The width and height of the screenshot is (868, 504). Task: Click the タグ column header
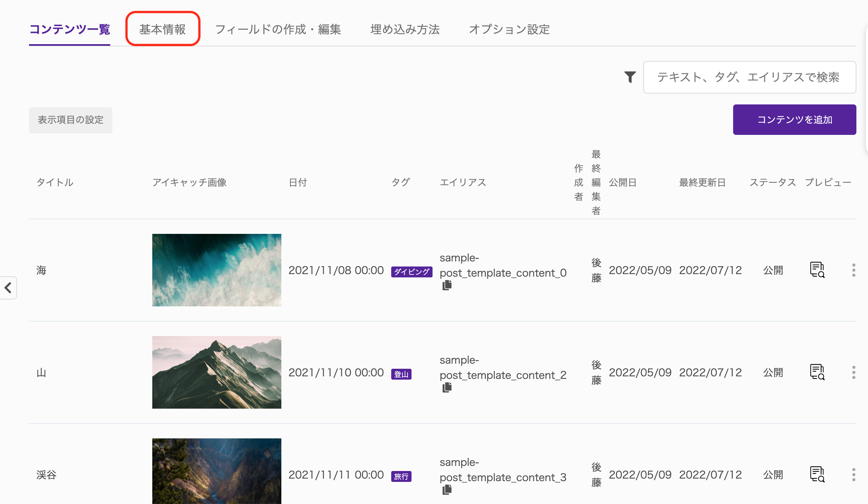(x=401, y=182)
